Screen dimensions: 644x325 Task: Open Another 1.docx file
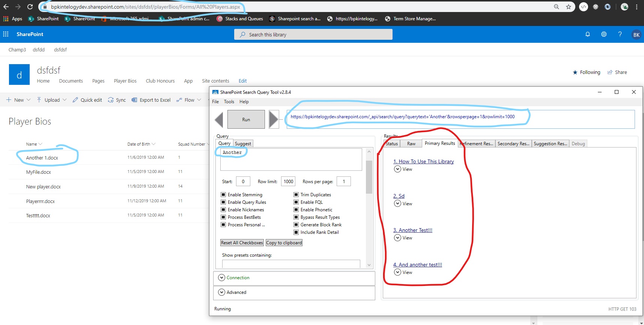coord(42,158)
